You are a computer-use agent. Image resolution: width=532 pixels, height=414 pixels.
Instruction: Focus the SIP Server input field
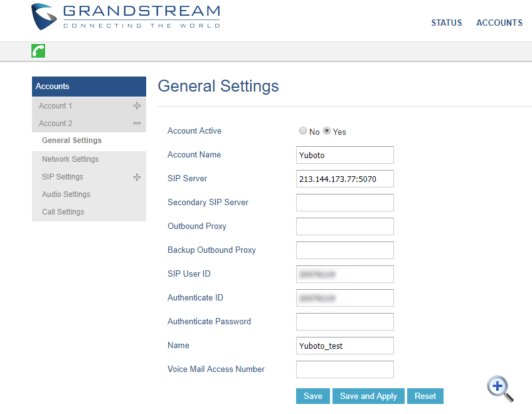point(344,179)
